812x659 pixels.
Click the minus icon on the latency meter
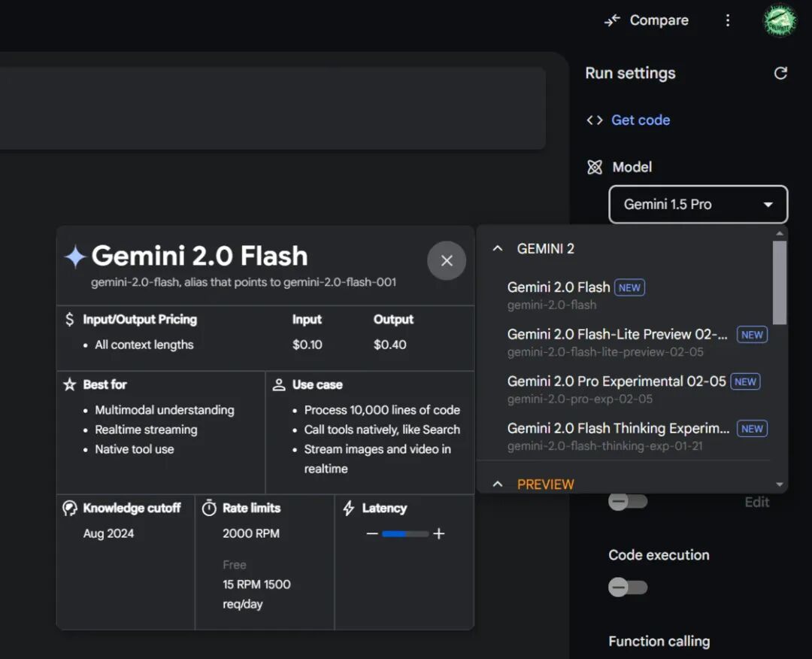(372, 533)
